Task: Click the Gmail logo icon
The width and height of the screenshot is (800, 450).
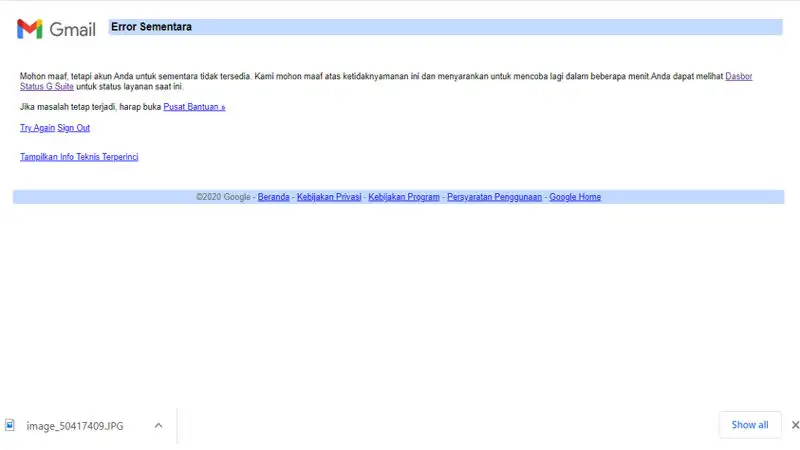Action: click(30, 29)
